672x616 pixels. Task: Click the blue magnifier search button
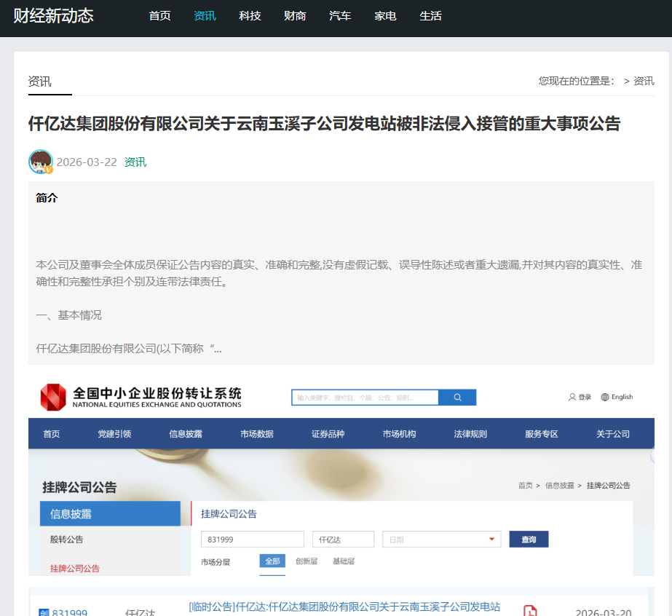(457, 398)
